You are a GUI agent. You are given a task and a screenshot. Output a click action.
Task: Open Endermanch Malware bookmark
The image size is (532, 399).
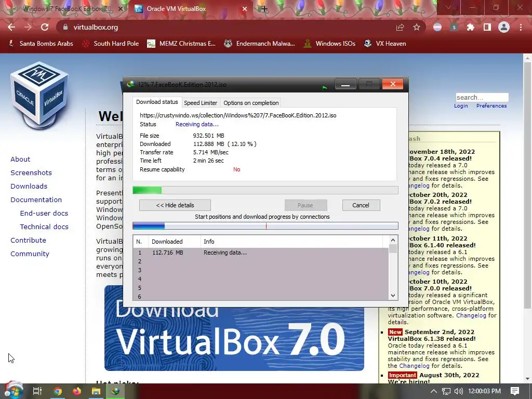pyautogui.click(x=260, y=44)
